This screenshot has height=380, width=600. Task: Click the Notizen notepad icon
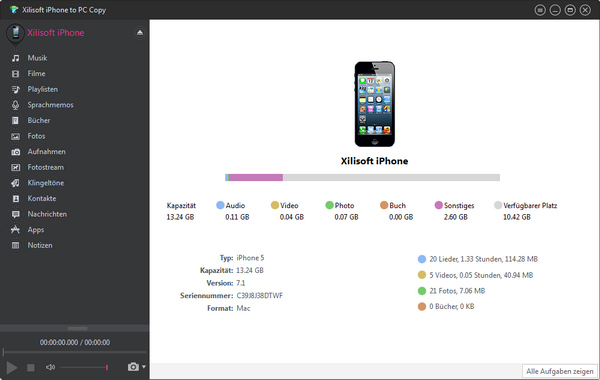(x=15, y=246)
